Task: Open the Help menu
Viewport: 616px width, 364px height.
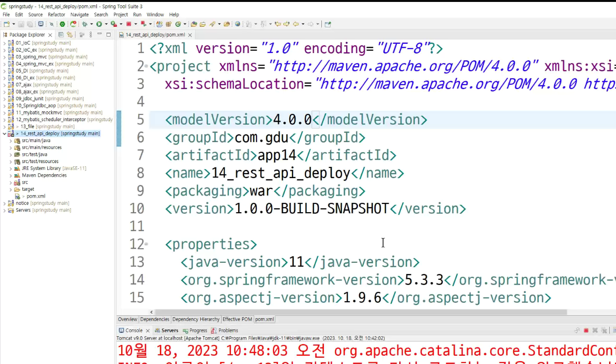Action: [174, 15]
